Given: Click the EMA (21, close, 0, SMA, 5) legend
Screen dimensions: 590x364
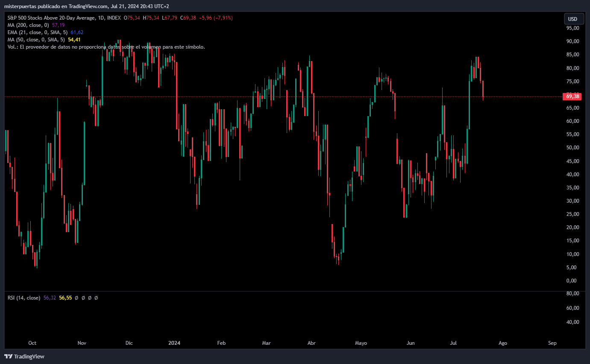Looking at the screenshot, I should point(38,32).
